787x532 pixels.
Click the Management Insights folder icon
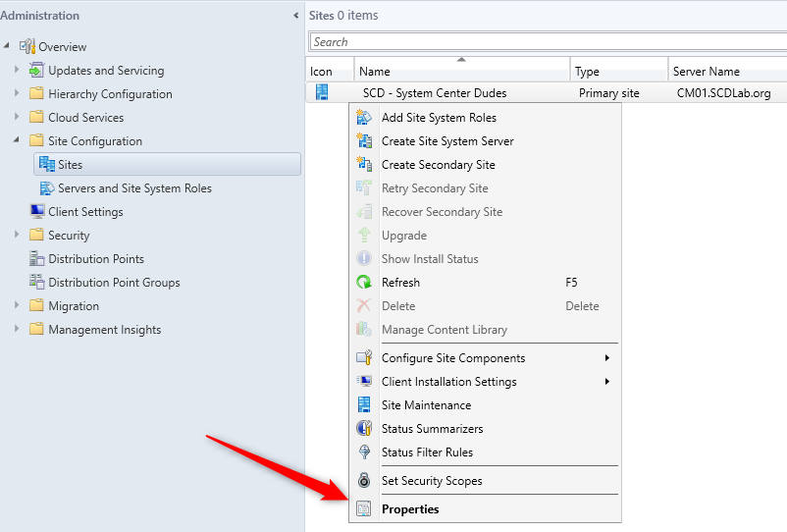coord(36,329)
